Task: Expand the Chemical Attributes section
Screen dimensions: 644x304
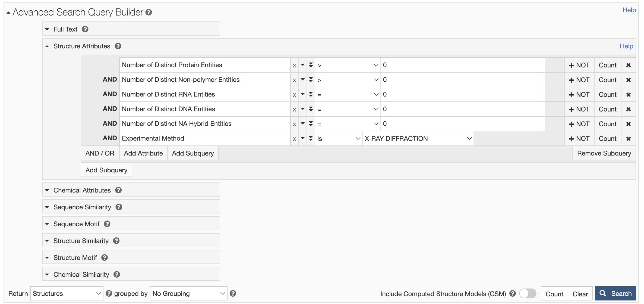Action: (x=82, y=190)
